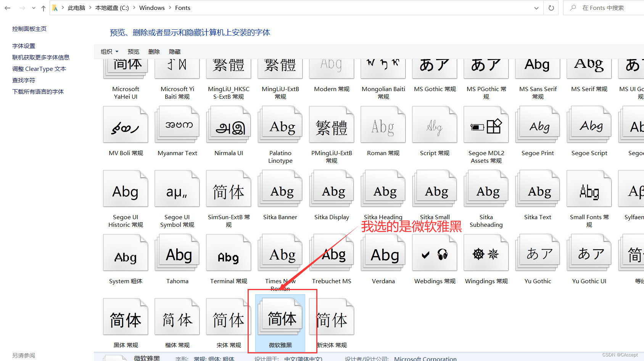Viewport: 644px width, 361px height.
Task: Select the Tahoma font icon
Action: [x=177, y=253]
